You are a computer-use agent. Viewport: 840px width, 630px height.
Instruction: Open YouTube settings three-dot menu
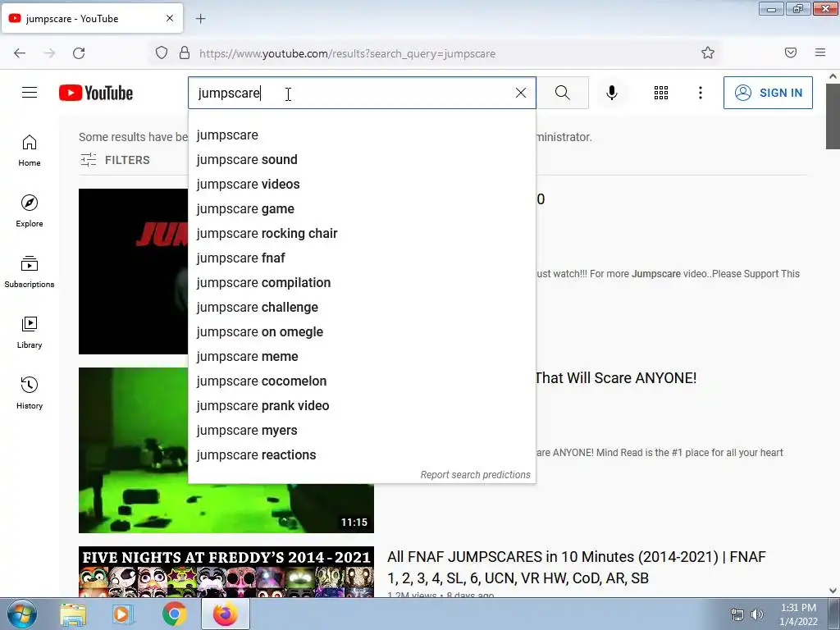pos(701,93)
